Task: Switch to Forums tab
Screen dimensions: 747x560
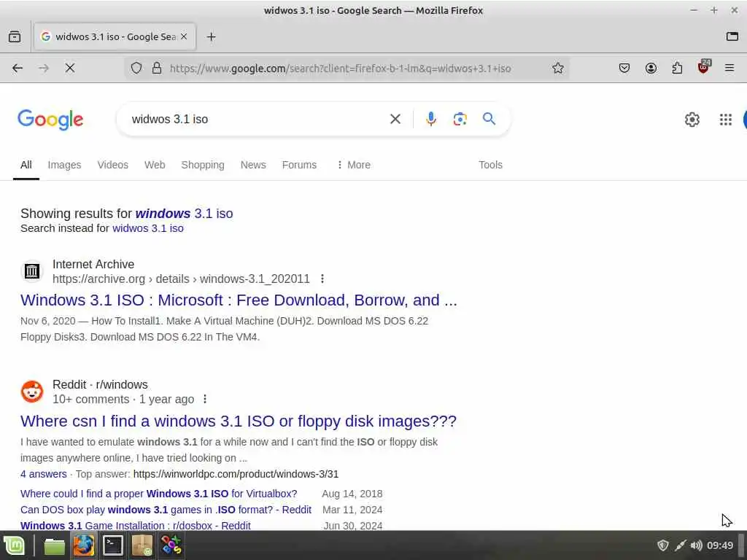Action: point(299,165)
